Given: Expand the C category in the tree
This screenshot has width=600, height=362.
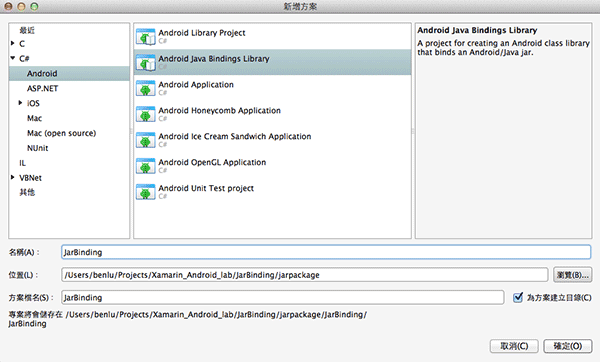Looking at the screenshot, I should click(x=13, y=43).
